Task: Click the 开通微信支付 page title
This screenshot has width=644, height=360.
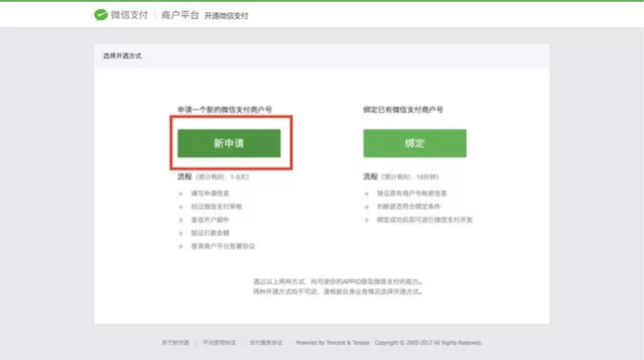Action: tap(227, 16)
